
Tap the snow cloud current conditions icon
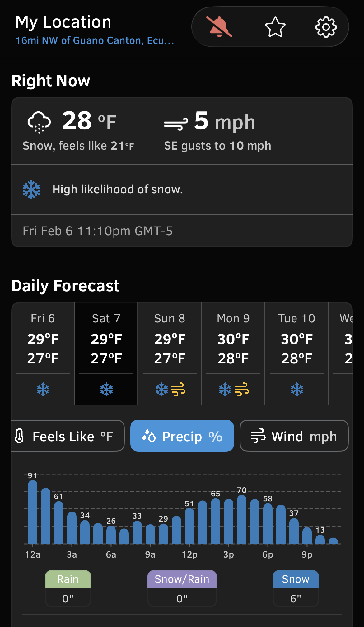pos(39,122)
